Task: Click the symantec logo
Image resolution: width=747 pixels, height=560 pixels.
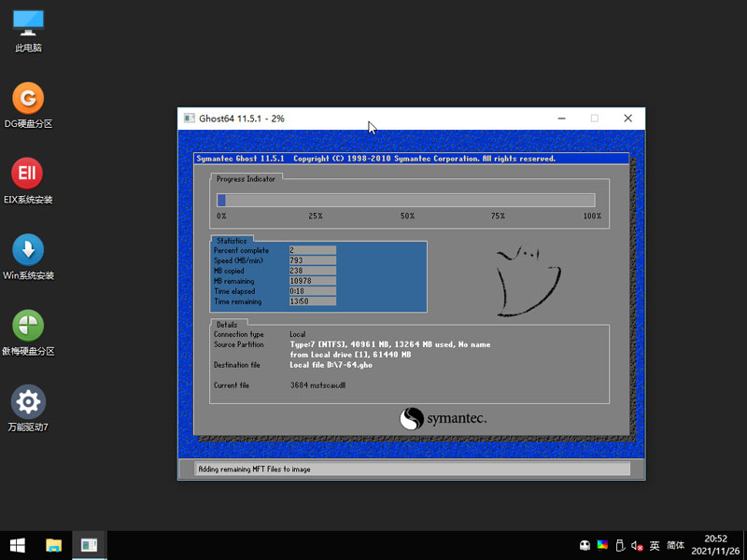Action: (x=443, y=418)
